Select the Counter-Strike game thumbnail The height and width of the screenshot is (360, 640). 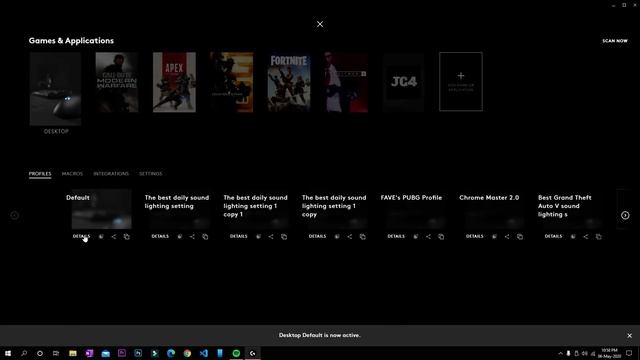pos(231,82)
